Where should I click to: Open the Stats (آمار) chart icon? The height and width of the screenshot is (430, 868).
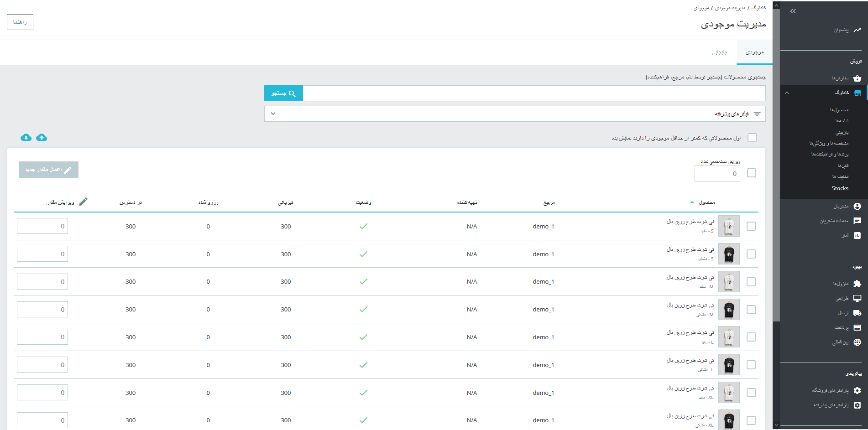coord(857,235)
